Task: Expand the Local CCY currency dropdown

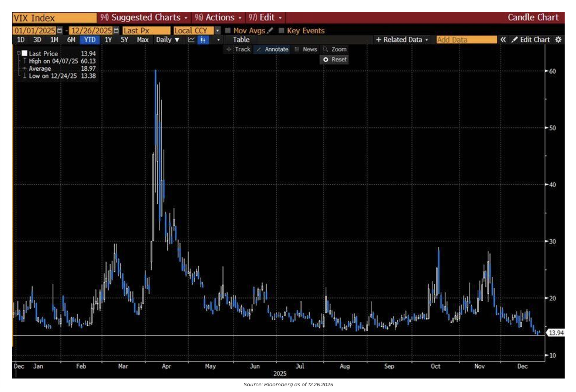Action: tap(218, 31)
